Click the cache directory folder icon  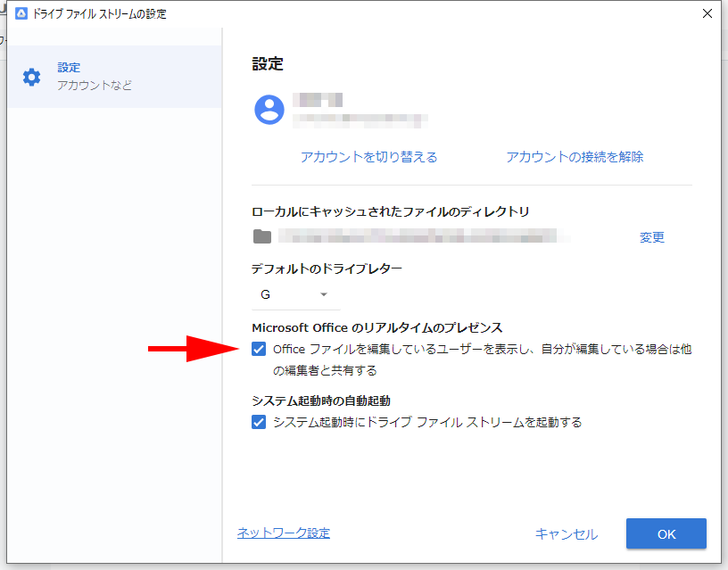[262, 236]
